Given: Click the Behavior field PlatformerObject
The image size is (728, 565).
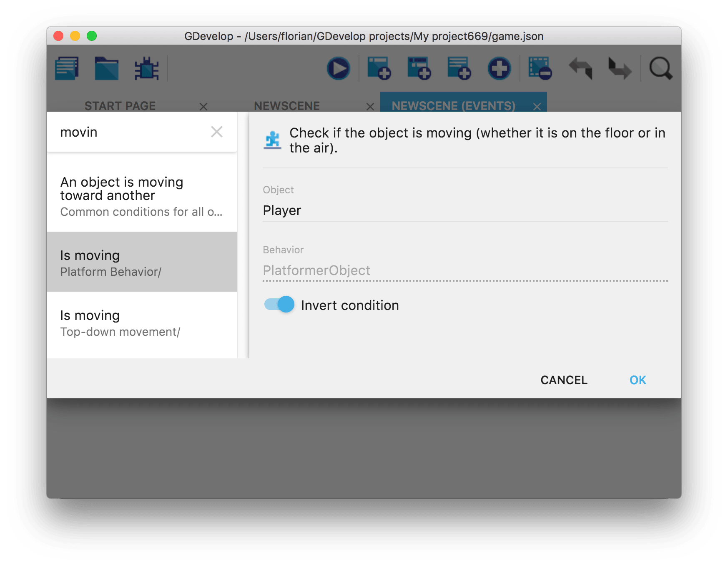Looking at the screenshot, I should click(x=465, y=270).
